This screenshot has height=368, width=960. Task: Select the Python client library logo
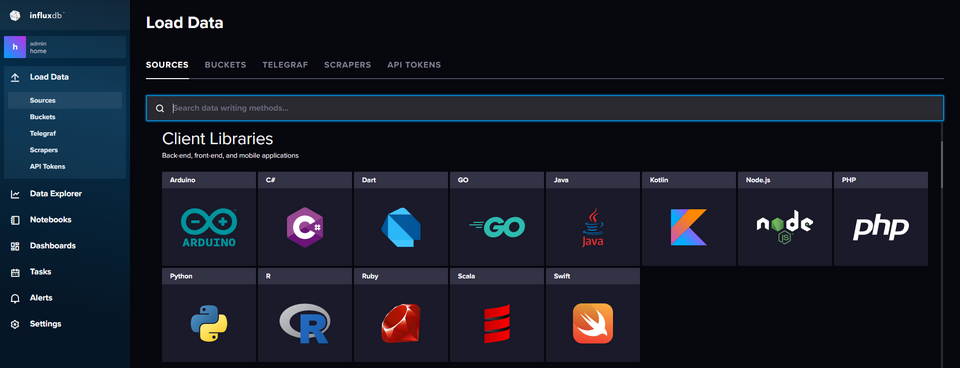click(x=209, y=323)
